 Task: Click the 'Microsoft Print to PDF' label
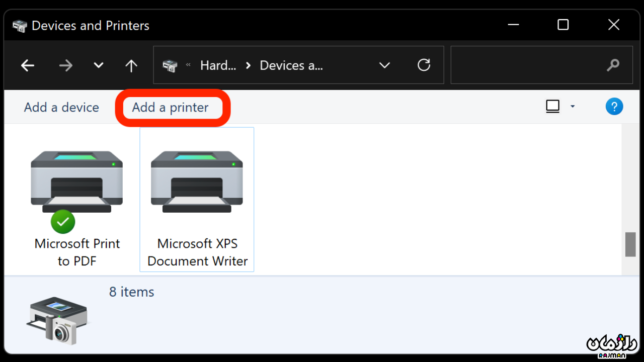[x=77, y=252]
